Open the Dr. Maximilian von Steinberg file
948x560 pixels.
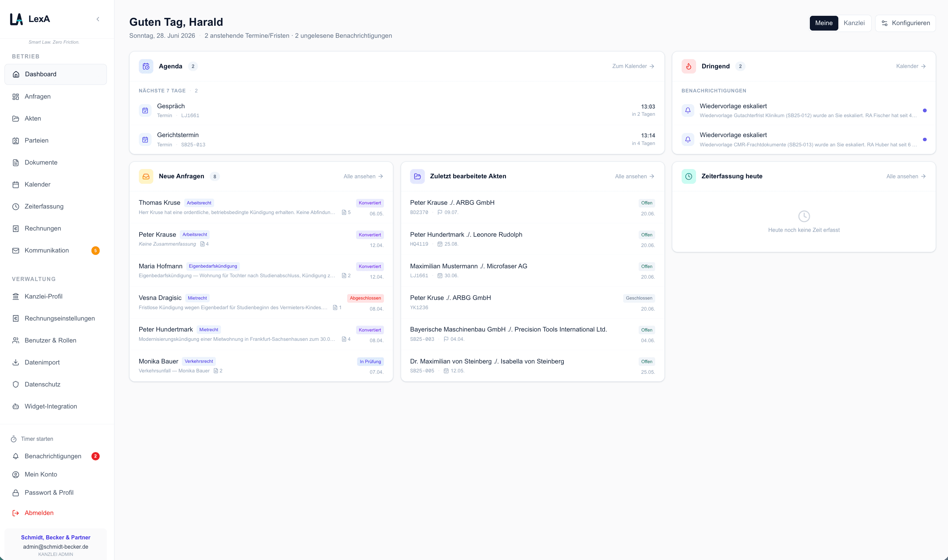click(532, 366)
